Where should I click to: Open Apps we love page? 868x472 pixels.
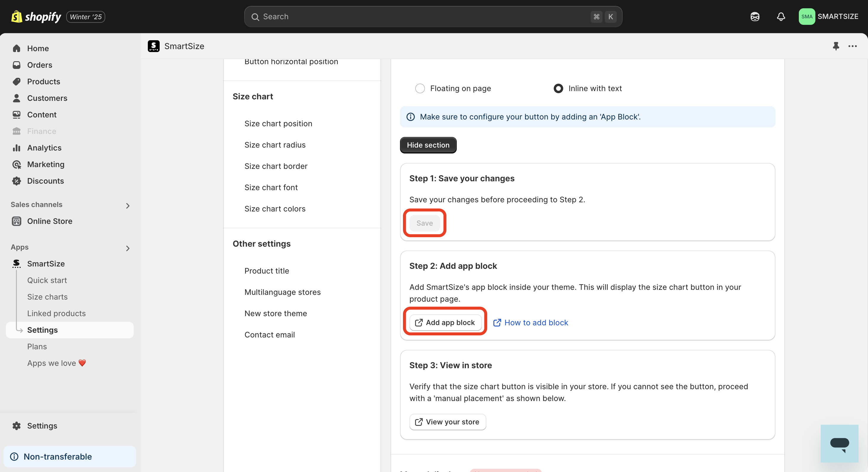tap(56, 363)
